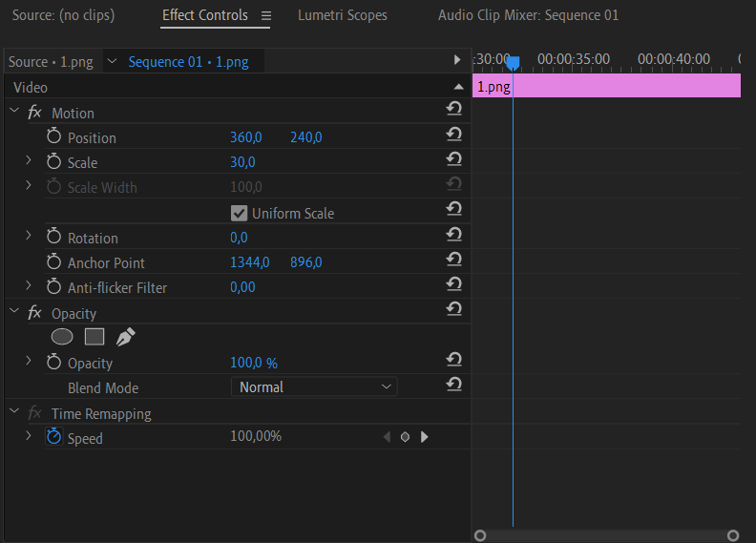Click the Rotation value 0,0
The width and height of the screenshot is (756, 543).
(239, 238)
